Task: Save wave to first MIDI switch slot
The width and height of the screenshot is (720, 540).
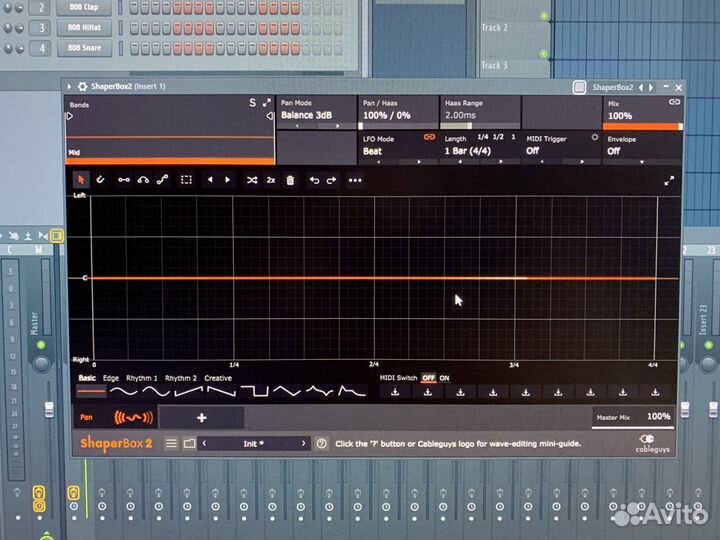Action: (x=395, y=393)
